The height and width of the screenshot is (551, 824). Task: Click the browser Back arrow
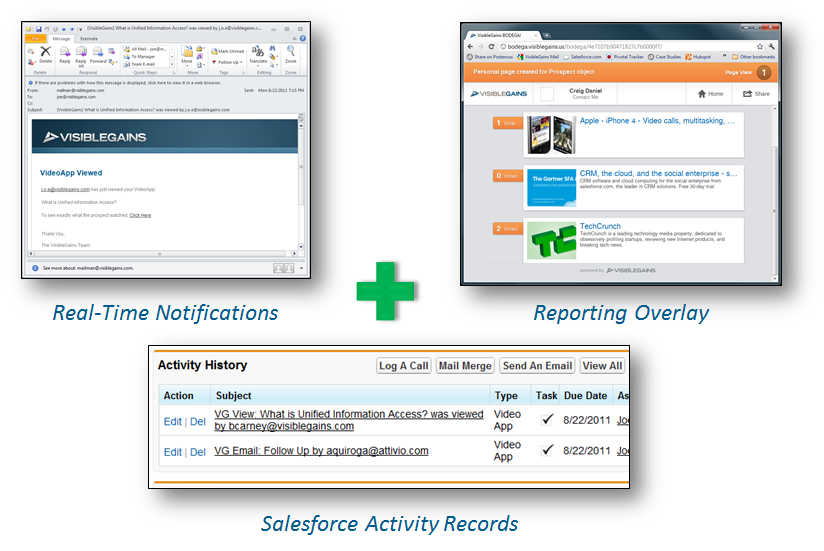point(470,46)
